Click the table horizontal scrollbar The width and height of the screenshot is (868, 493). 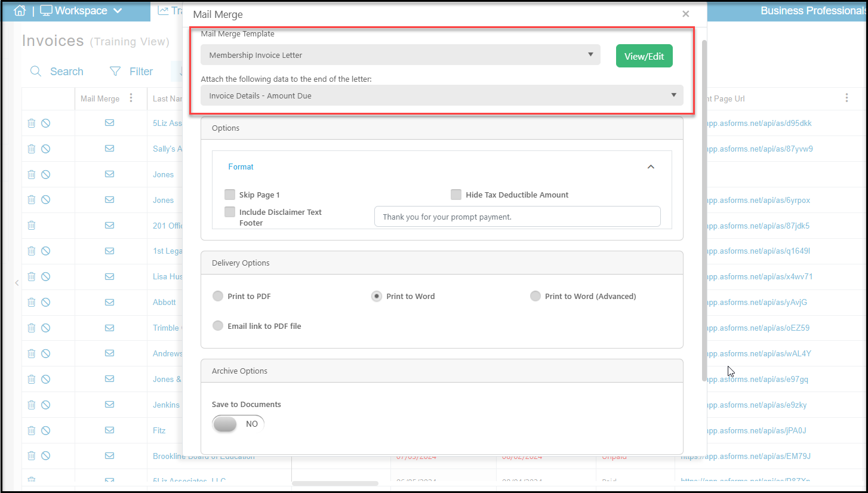(x=335, y=483)
